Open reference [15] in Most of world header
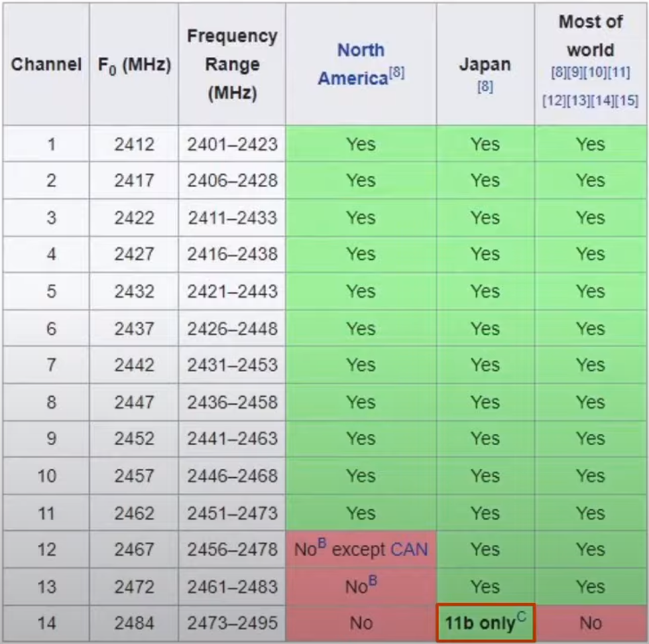Image resolution: width=649 pixels, height=644 pixels. point(627,101)
